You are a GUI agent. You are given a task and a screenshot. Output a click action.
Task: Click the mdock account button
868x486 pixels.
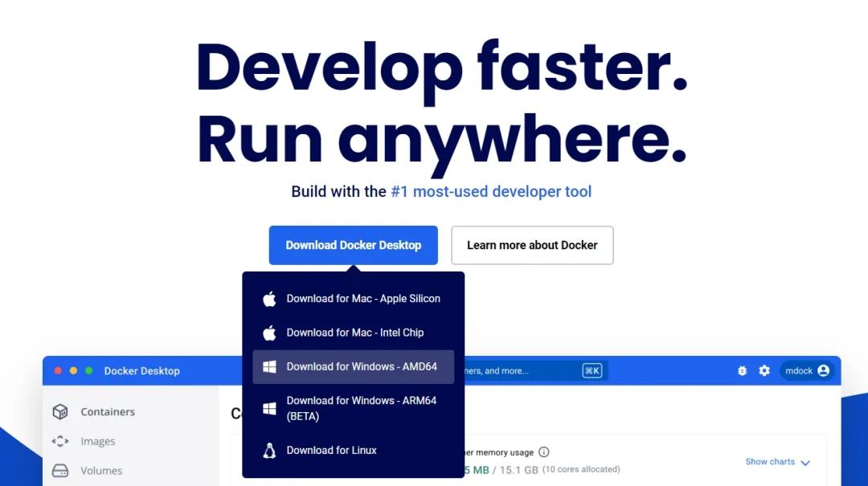[x=807, y=371]
